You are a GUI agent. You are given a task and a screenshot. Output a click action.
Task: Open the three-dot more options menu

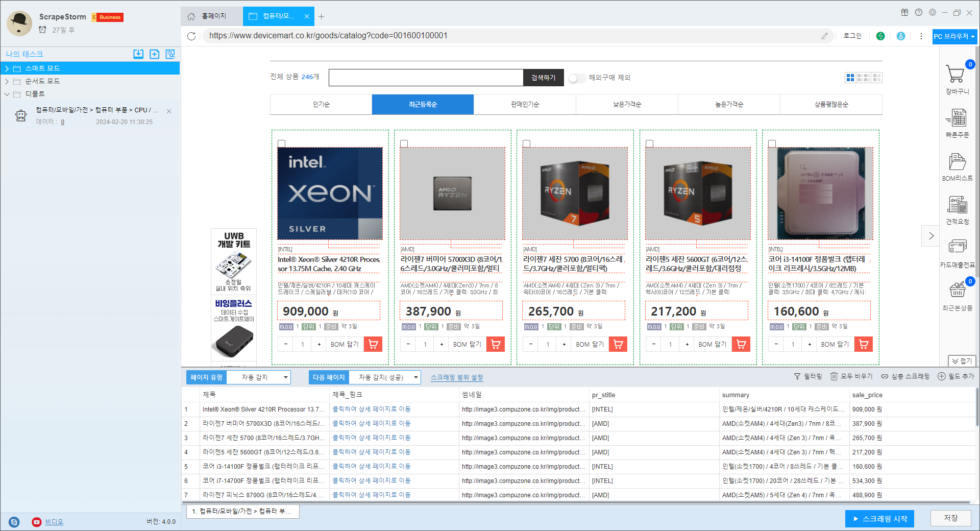click(x=921, y=36)
